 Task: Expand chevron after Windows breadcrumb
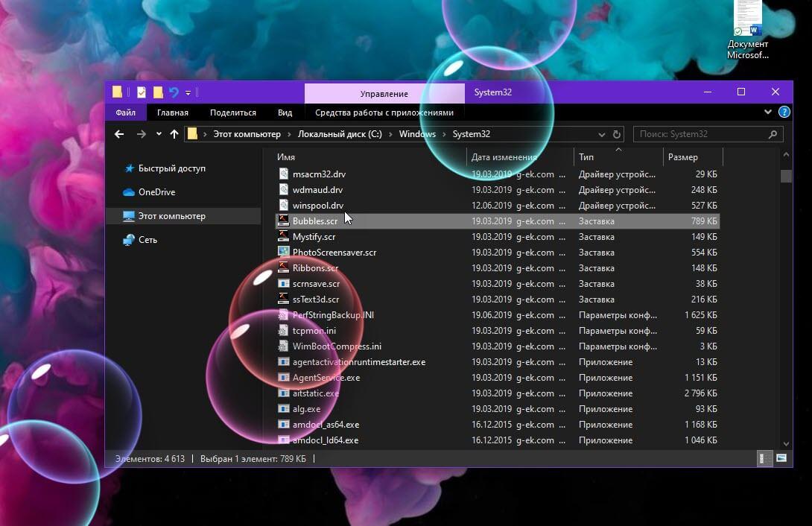[444, 135]
